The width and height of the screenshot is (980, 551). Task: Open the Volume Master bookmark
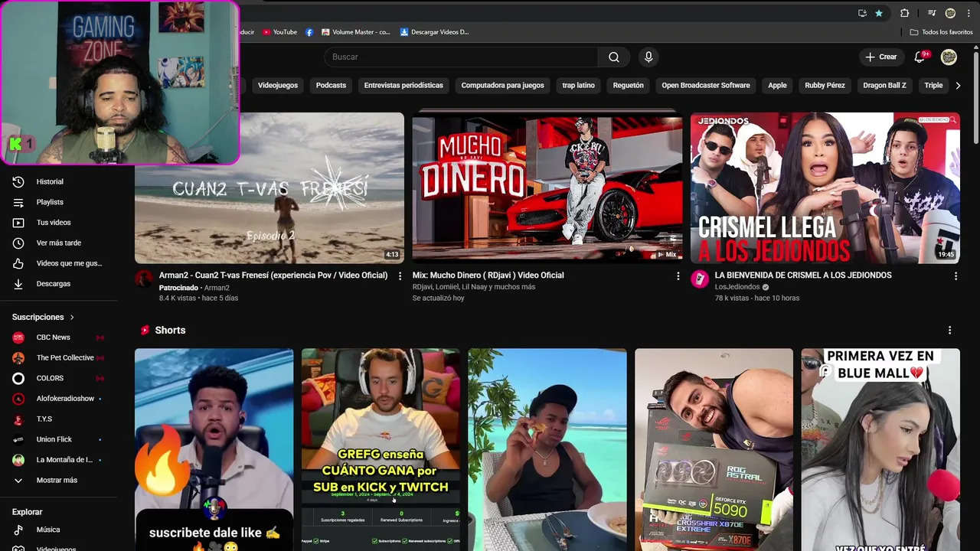click(x=356, y=32)
